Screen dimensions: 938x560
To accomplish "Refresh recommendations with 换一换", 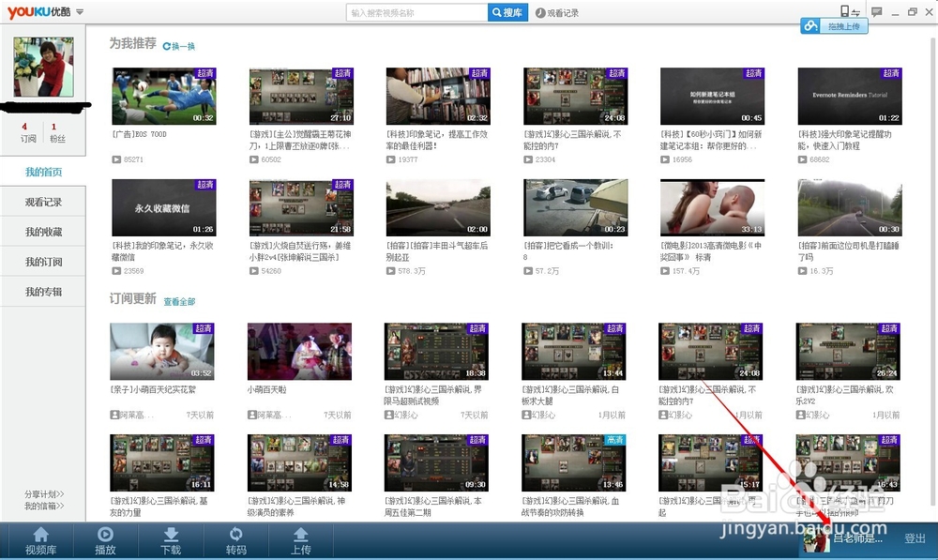I will [x=179, y=46].
